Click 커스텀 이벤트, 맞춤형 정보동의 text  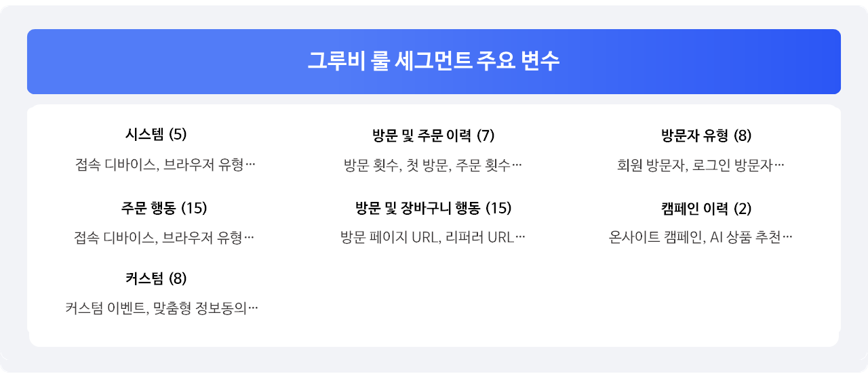coord(157,309)
